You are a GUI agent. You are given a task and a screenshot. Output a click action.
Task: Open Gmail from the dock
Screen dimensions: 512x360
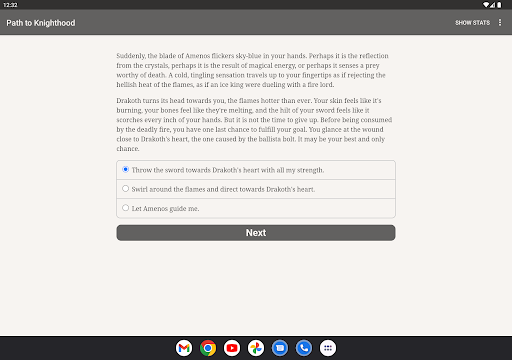184,348
